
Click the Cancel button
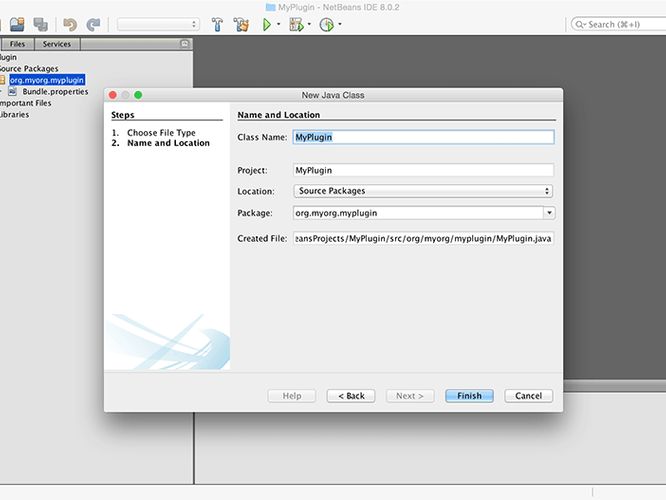click(x=528, y=396)
